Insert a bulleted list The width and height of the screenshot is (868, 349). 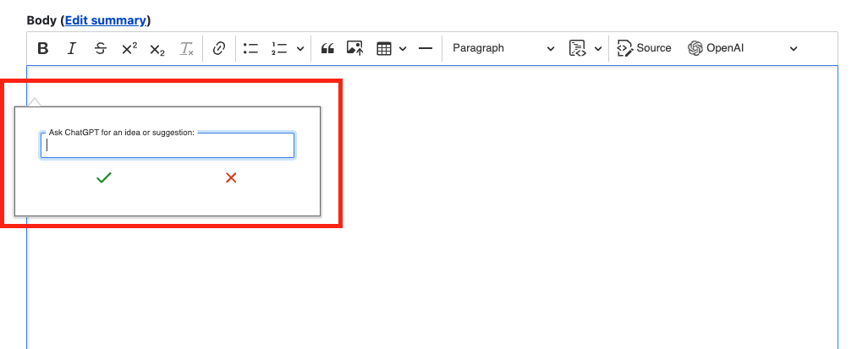(250, 48)
